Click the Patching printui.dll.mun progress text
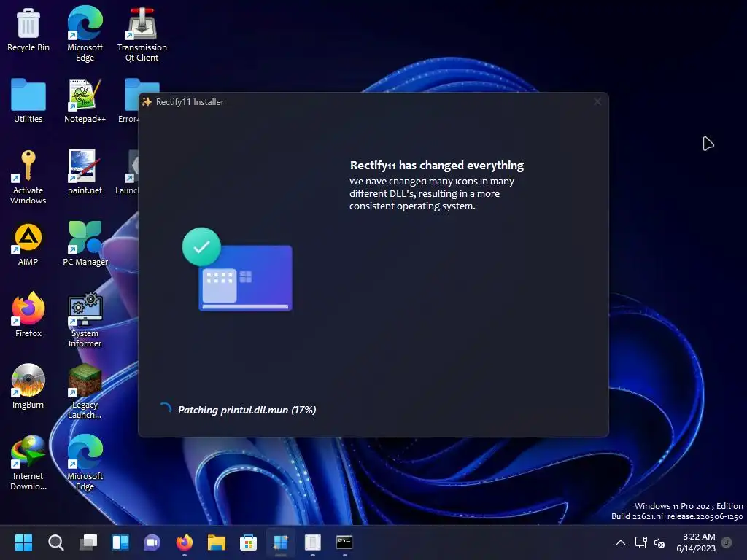Viewport: 747px width, 560px height. 247,410
